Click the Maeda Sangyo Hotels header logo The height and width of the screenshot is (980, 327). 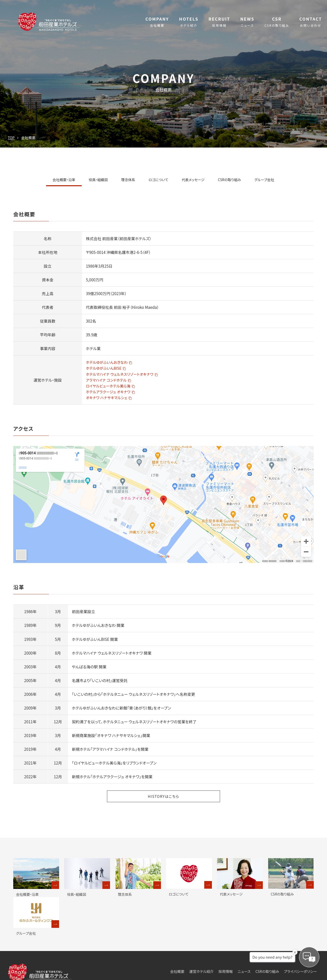48,22
